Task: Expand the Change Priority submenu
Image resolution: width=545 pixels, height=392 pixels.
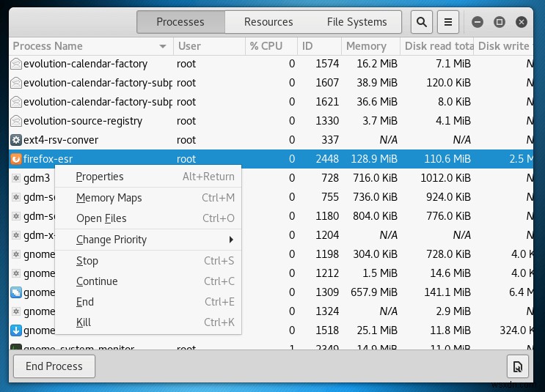Action: [148, 240]
